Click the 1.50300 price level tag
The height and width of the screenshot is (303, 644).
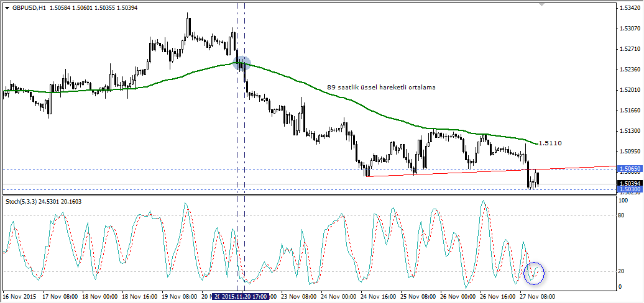click(630, 189)
